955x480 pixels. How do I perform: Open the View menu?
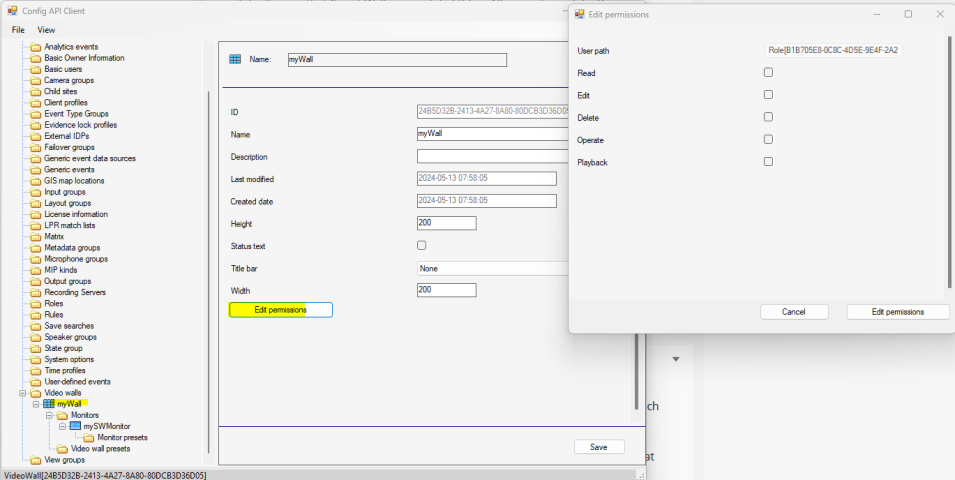tap(46, 30)
